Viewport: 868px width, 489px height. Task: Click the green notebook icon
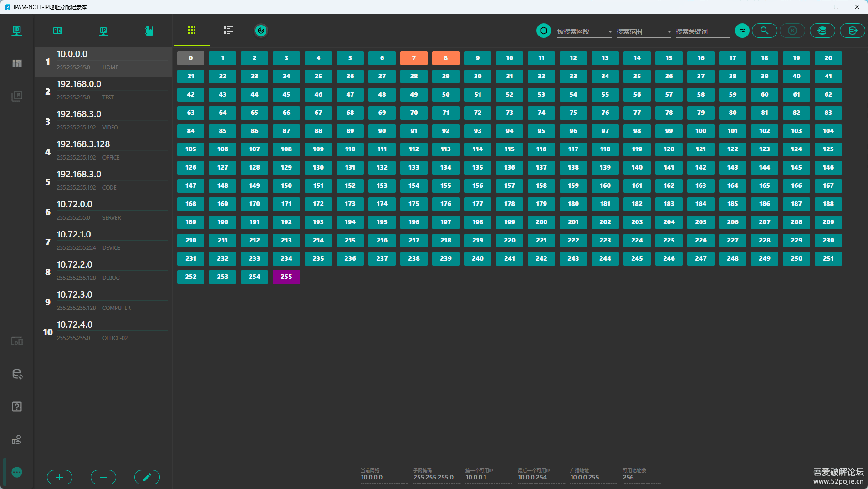point(149,31)
